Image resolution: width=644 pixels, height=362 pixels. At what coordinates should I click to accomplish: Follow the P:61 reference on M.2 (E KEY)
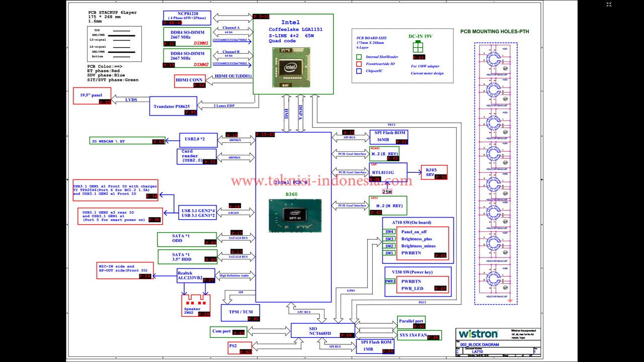click(392, 158)
